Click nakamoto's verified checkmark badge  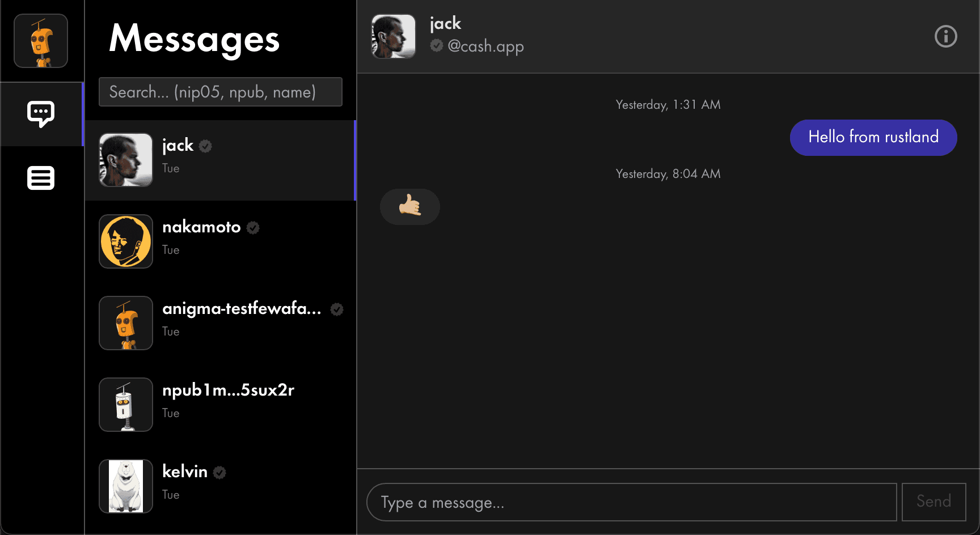253,228
